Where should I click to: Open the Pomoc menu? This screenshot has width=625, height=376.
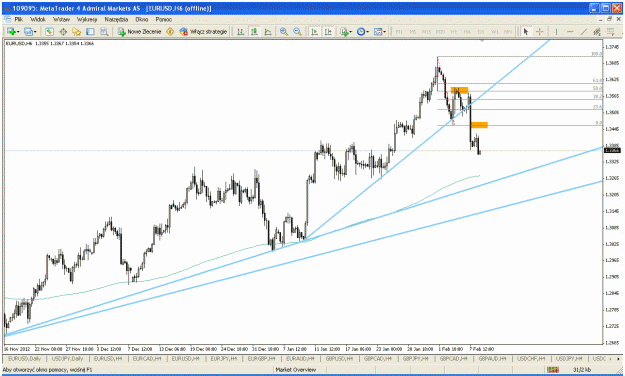pyautogui.click(x=163, y=19)
